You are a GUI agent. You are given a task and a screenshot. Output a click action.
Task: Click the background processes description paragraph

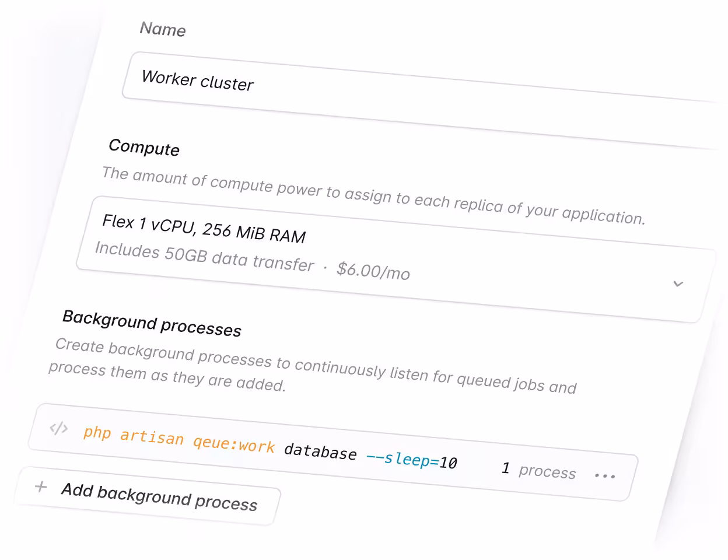pos(309,366)
